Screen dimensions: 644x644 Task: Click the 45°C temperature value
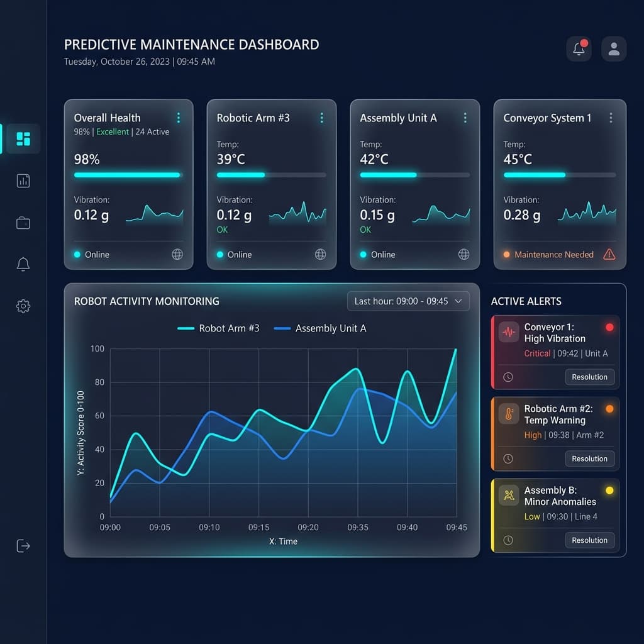coord(518,159)
